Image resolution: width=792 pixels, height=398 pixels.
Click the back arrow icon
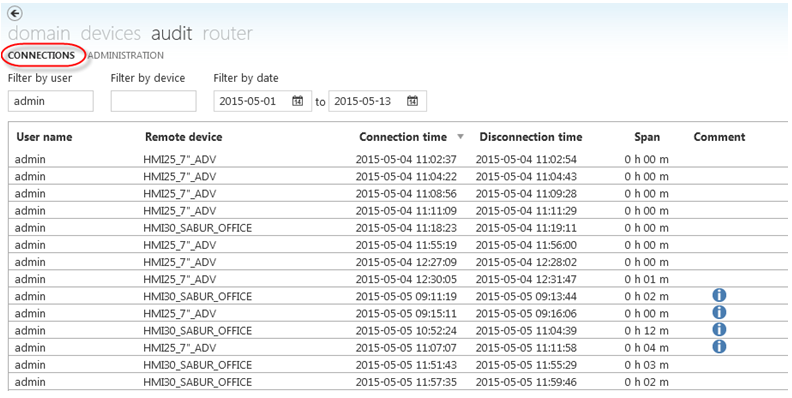point(16,13)
